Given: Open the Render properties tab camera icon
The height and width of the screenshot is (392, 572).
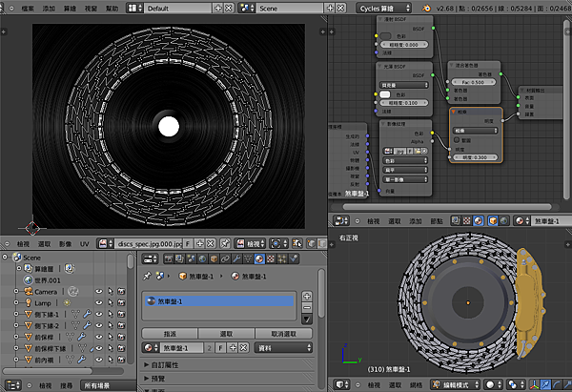Looking at the screenshot, I should pyautogui.click(x=168, y=258).
